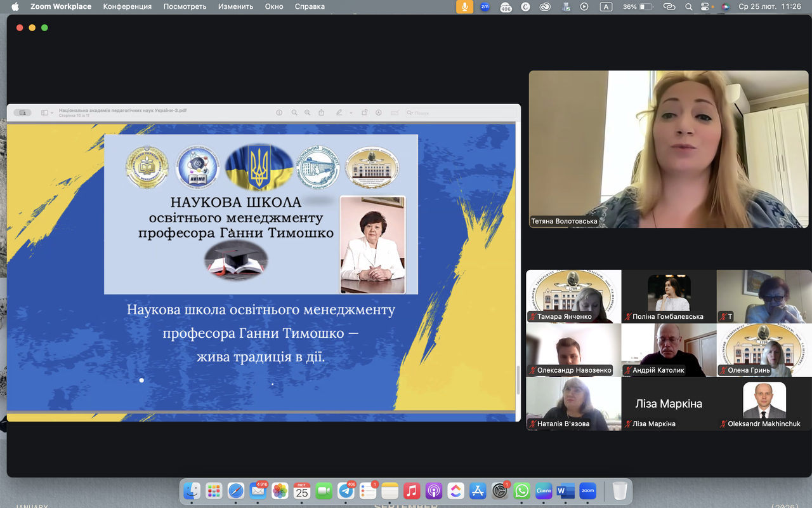Toggle the Control Center in menu bar
This screenshot has width=812, height=508.
coord(705,6)
